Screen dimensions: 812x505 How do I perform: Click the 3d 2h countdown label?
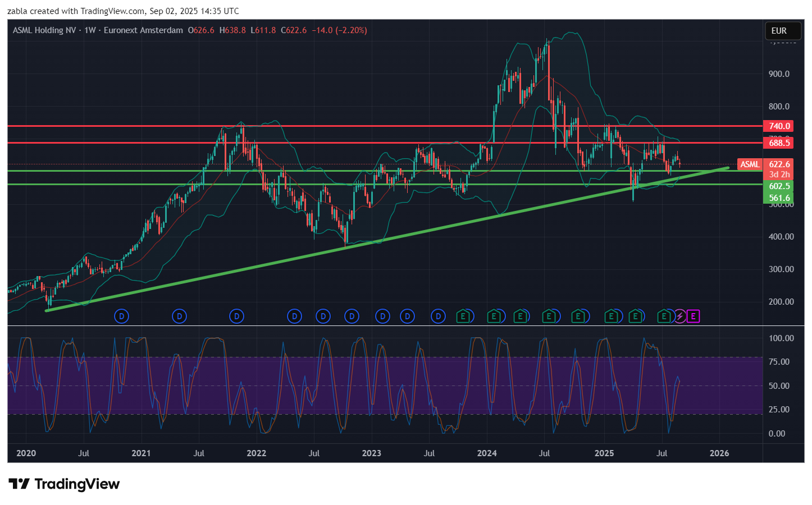(778, 175)
